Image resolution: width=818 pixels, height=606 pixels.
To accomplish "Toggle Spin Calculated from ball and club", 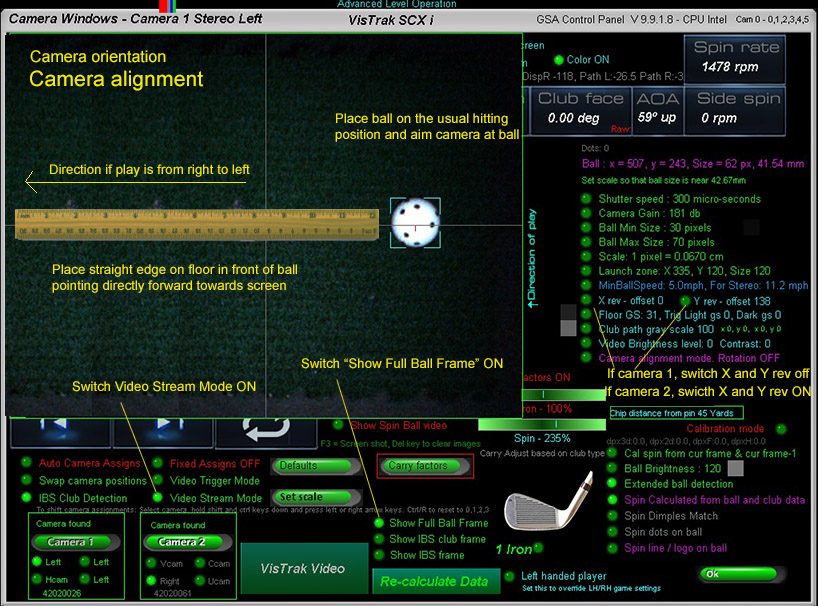I will tap(612, 499).
